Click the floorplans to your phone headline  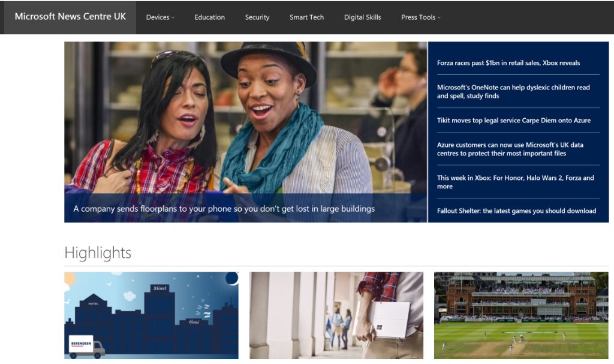[x=224, y=209]
